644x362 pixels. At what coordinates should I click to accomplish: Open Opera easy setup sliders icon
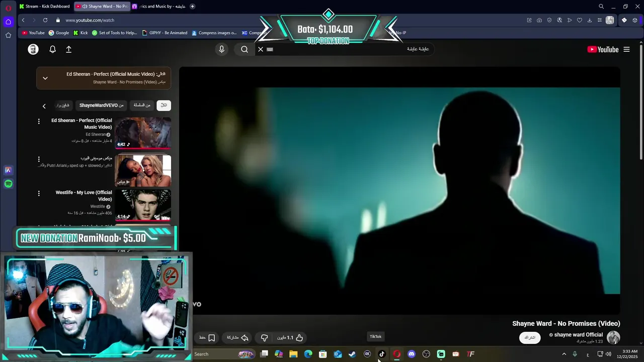pyautogui.click(x=600, y=20)
